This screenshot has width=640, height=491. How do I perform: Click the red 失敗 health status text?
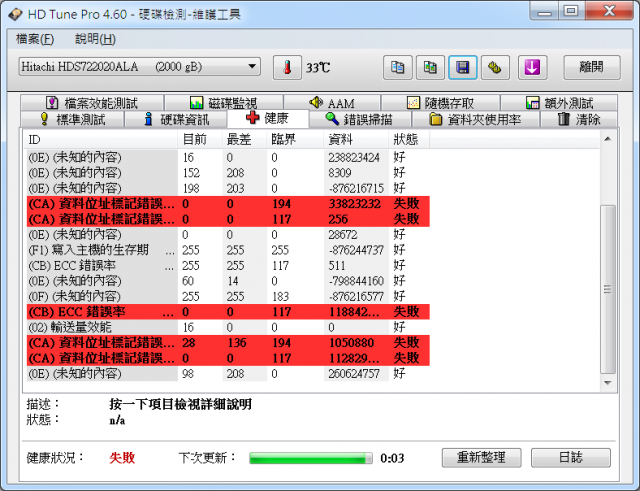point(122,458)
